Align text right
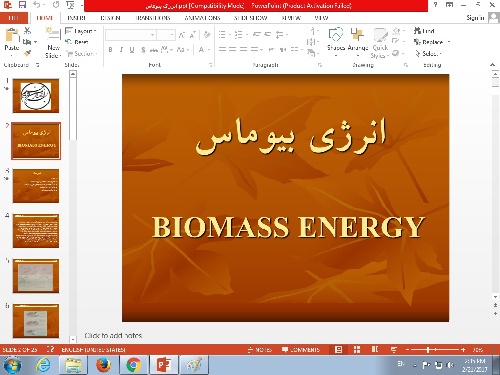 pyautogui.click(x=244, y=49)
